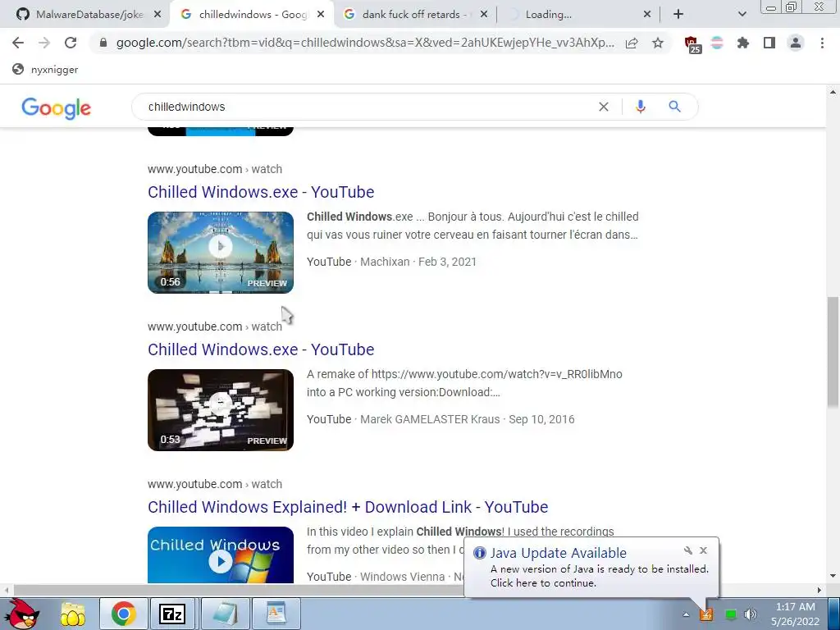Screen dimensions: 840x630
Task: Click the Java Update Available notification
Action: click(591, 568)
